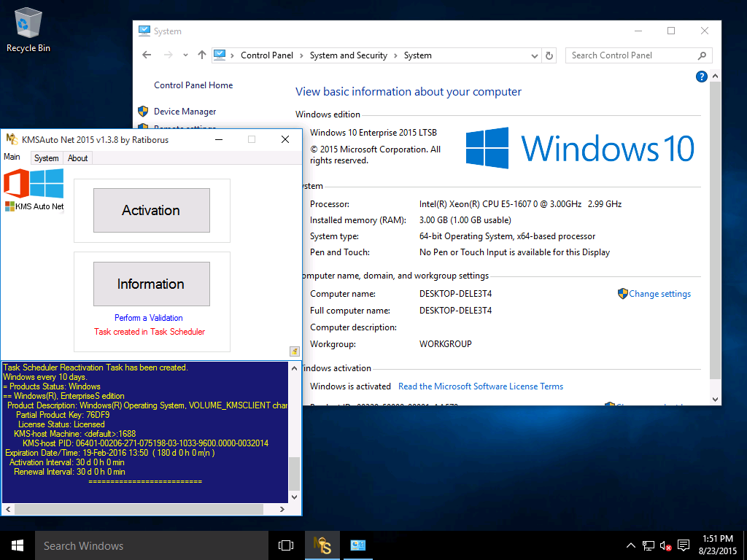This screenshot has height=560, width=747.
Task: Open Task View on the taskbar
Action: coord(286,545)
